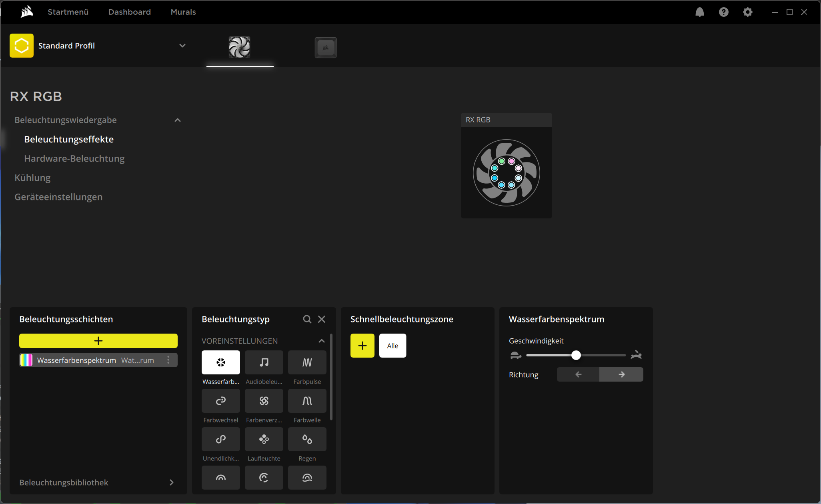
Task: Set Richtung to left arrow
Action: tap(578, 374)
